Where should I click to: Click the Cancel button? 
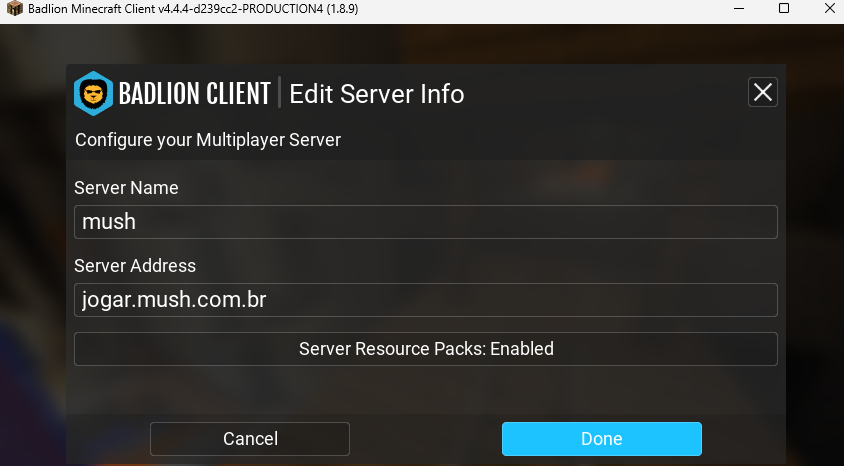click(250, 439)
